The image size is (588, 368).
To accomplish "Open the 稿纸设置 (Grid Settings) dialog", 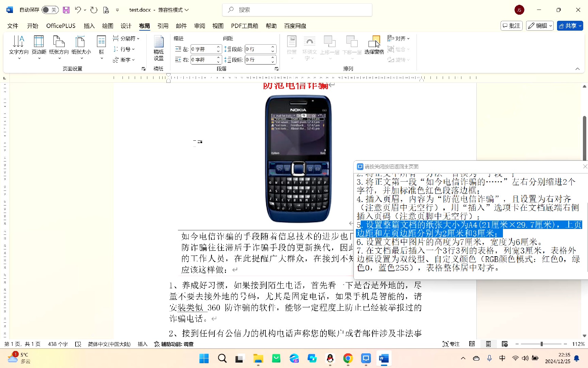I will (159, 48).
